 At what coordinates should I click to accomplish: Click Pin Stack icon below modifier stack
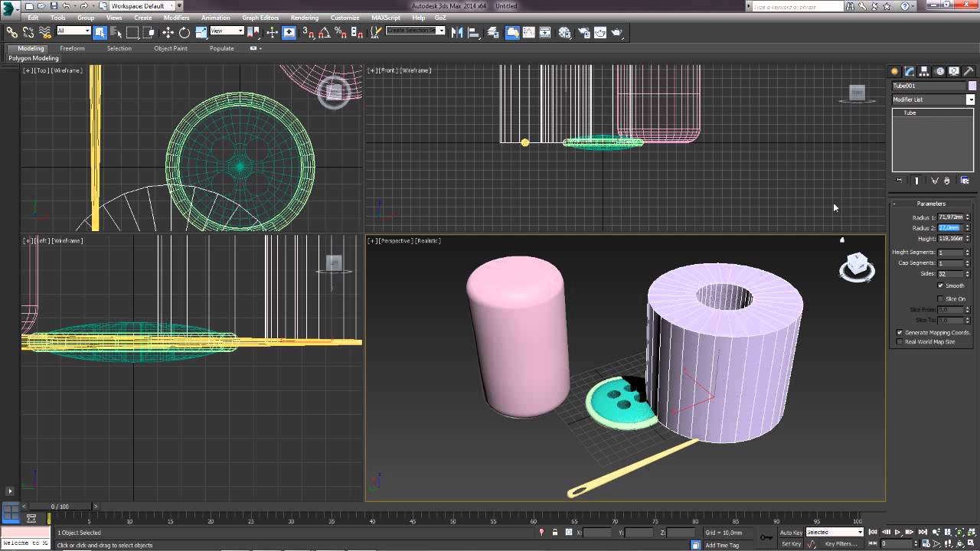click(x=899, y=181)
